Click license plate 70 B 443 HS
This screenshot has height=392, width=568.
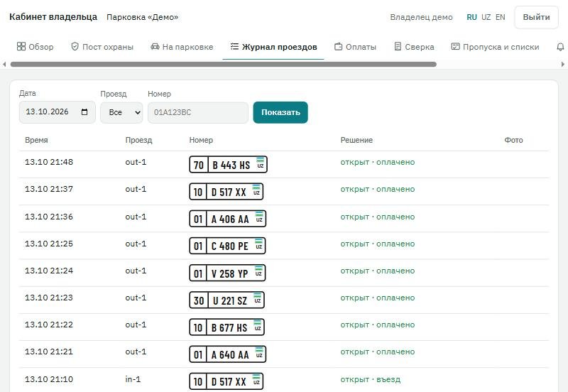[x=228, y=165]
